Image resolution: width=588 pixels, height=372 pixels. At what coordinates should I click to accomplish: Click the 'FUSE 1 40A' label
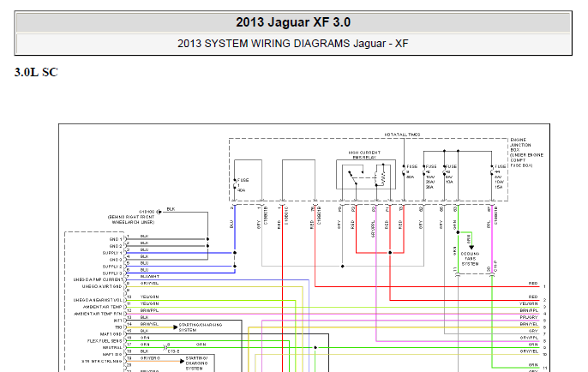tap(243, 185)
